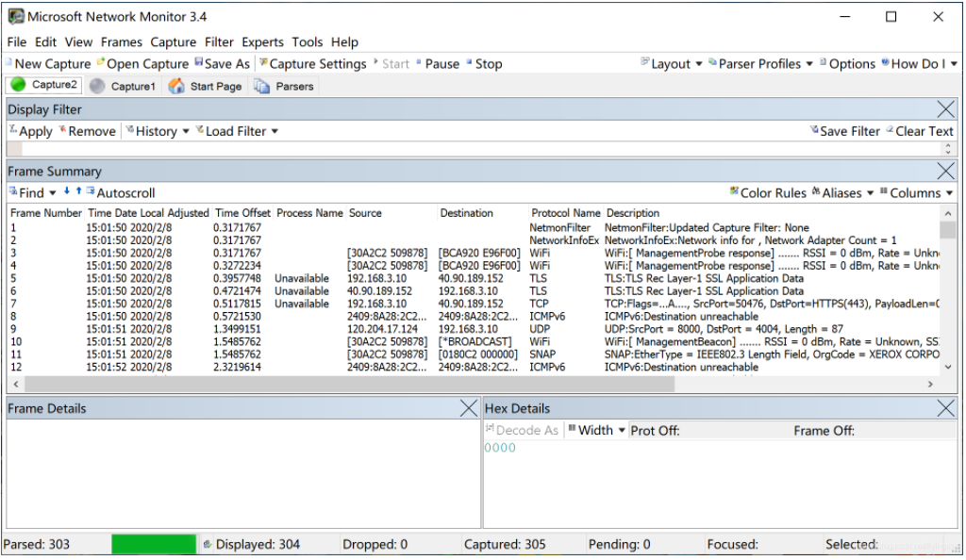Open Color Rules
The image size is (966, 560).
pyautogui.click(x=768, y=193)
